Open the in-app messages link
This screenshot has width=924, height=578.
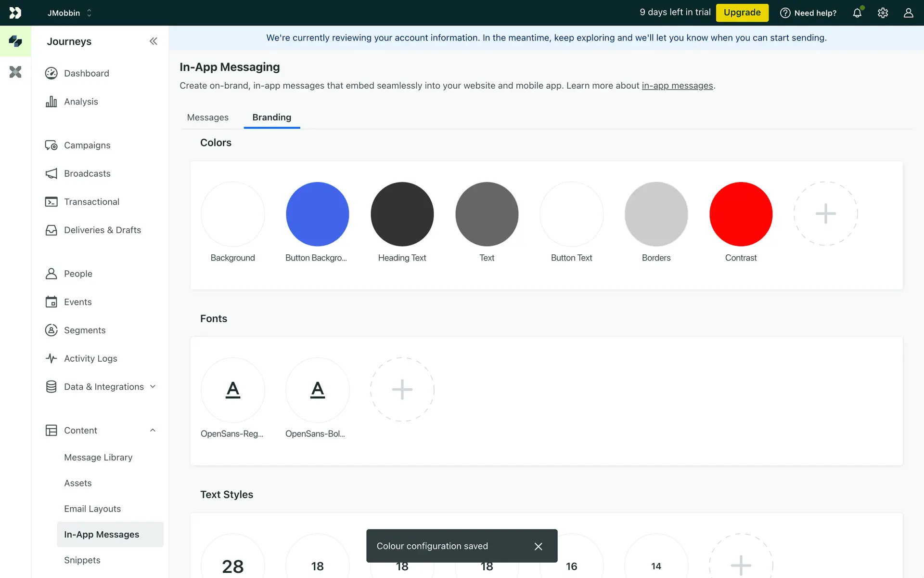coord(677,86)
